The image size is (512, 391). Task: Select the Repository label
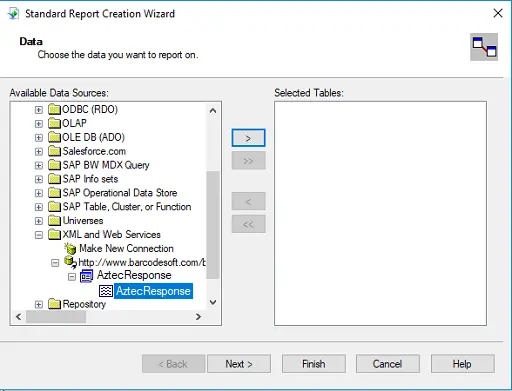[84, 304]
